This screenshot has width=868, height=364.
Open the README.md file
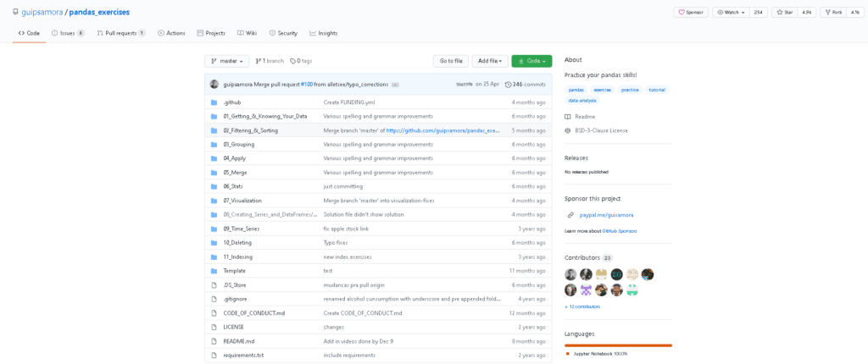pyautogui.click(x=238, y=341)
